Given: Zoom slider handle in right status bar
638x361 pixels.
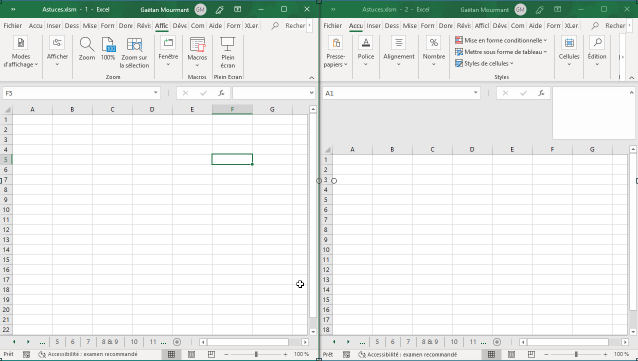Looking at the screenshot, I should tap(576, 354).
